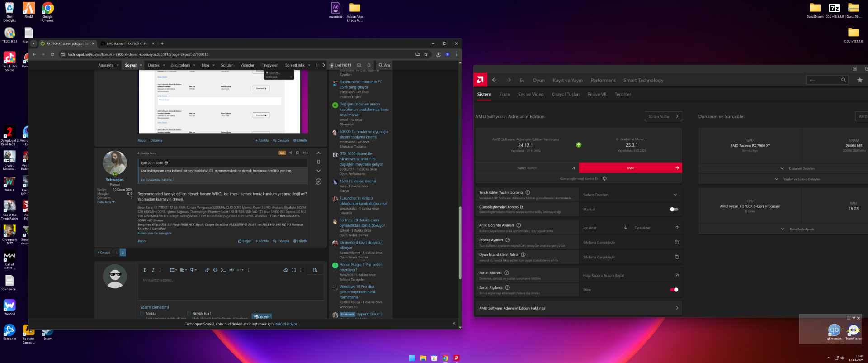Open Windows Start button on taskbar
Viewport: 868px width, 363px height.
(x=412, y=358)
